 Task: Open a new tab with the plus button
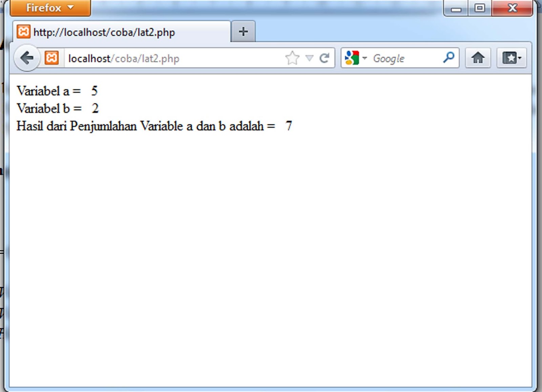click(243, 31)
